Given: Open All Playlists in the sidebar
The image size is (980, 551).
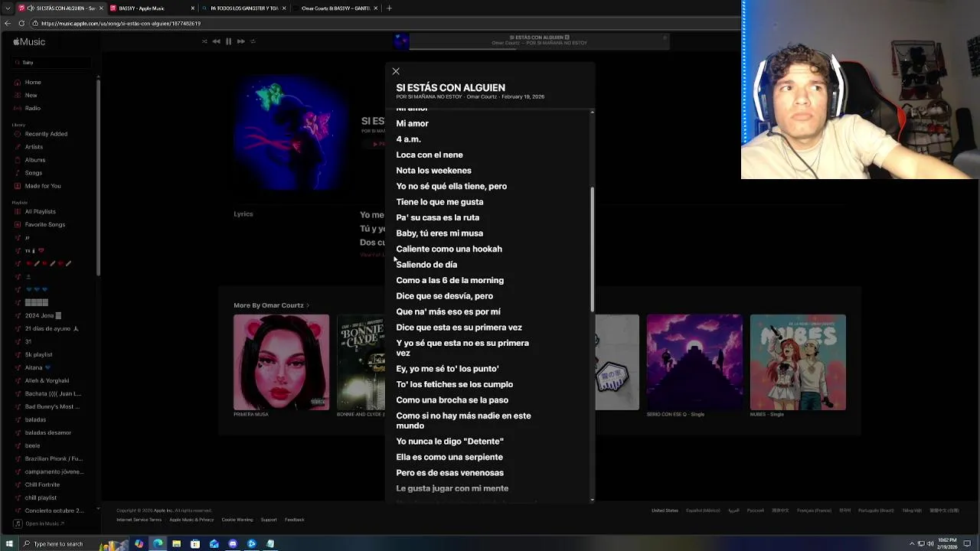Looking at the screenshot, I should (x=40, y=211).
